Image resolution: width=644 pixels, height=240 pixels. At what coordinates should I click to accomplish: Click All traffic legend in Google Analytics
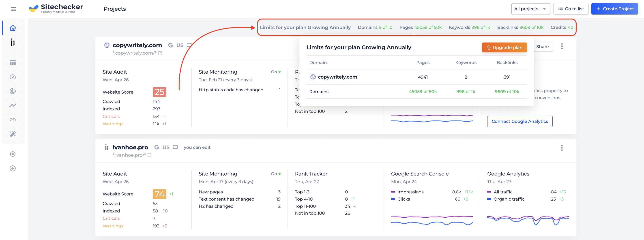tap(500, 192)
